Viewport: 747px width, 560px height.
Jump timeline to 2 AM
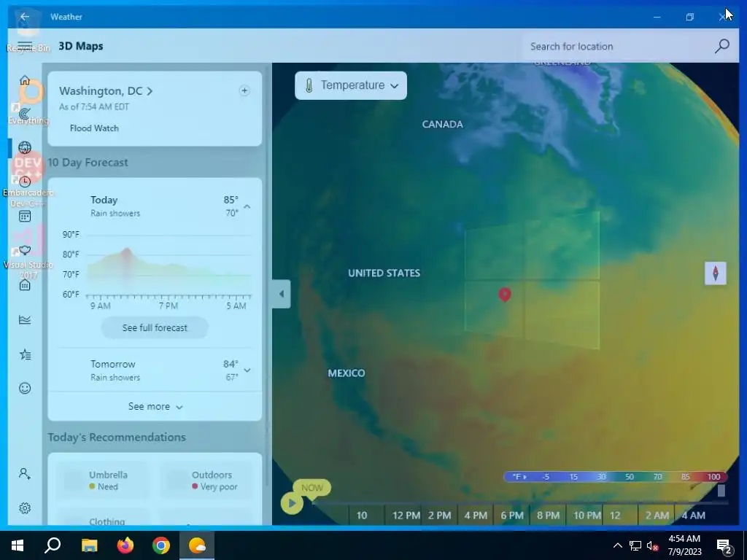657,516
